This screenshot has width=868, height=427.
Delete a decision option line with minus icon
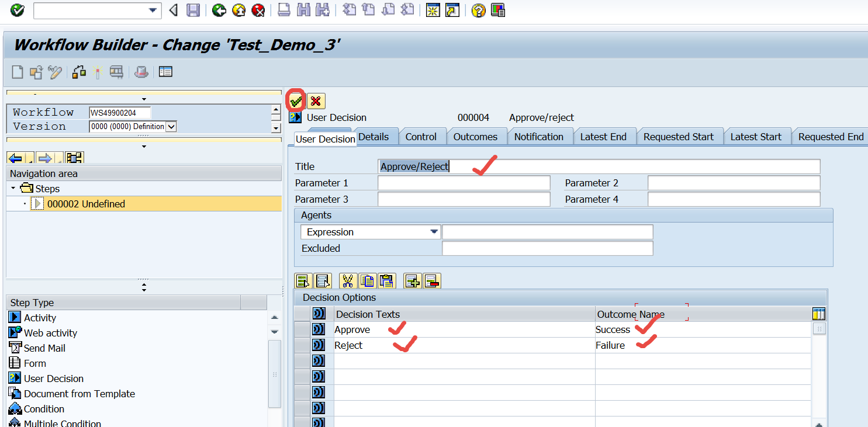432,281
